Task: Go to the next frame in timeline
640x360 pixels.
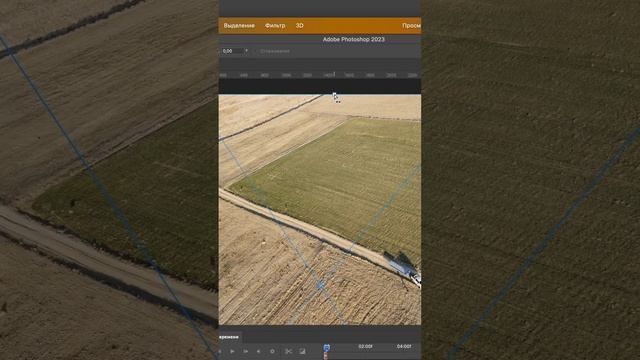Action: [x=245, y=351]
